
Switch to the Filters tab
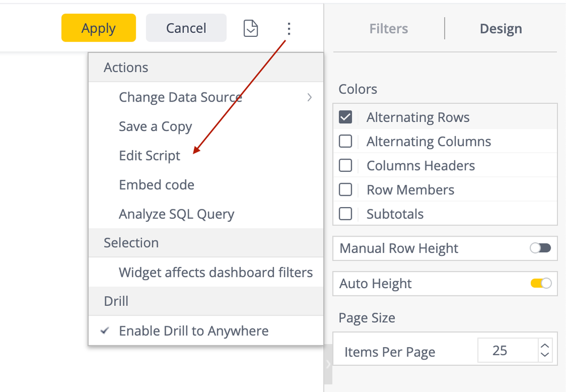click(388, 29)
